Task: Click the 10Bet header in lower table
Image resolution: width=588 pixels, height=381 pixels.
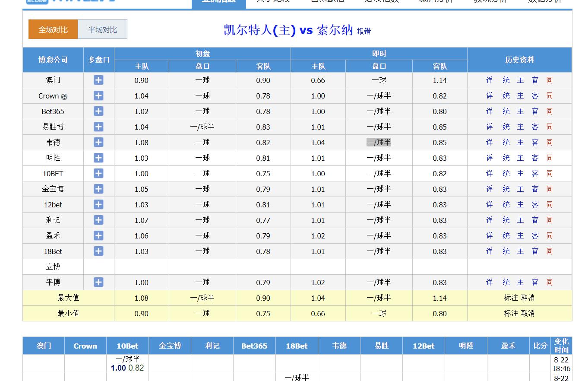Action: pyautogui.click(x=127, y=346)
